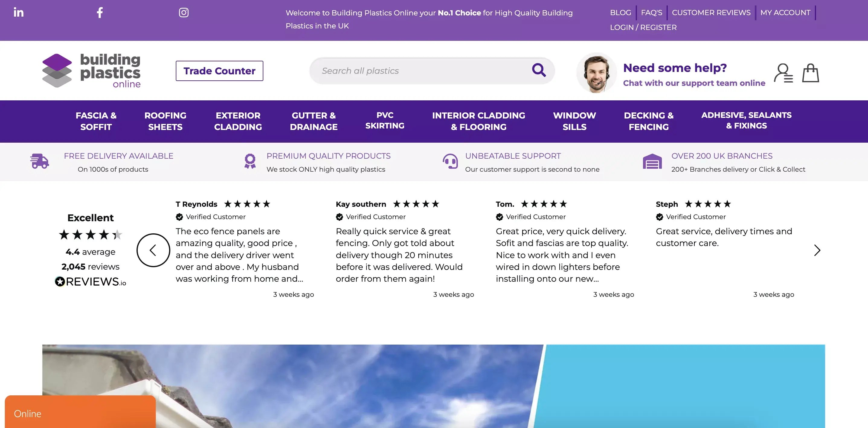Expand the Fascia & Soffit category

tap(96, 121)
